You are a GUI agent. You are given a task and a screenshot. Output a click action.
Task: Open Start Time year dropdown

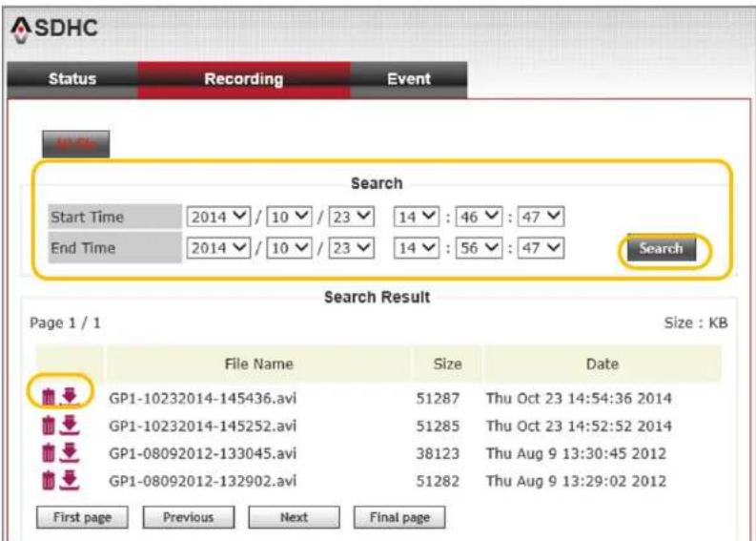coord(218,217)
